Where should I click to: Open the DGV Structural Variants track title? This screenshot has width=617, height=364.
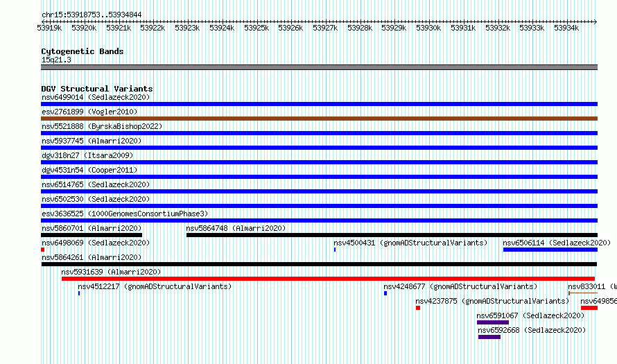click(x=97, y=89)
